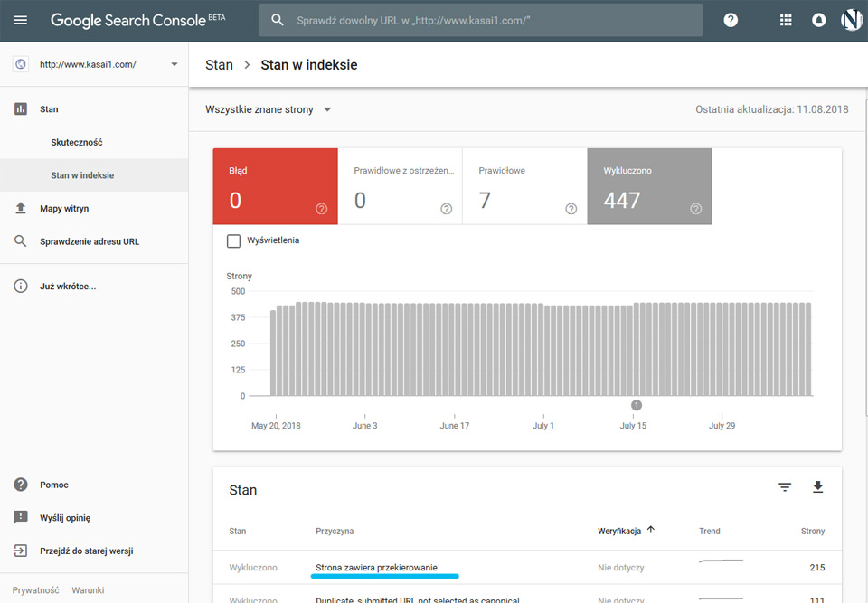Open the Warunki link
The width and height of the screenshot is (868, 603).
tap(88, 590)
